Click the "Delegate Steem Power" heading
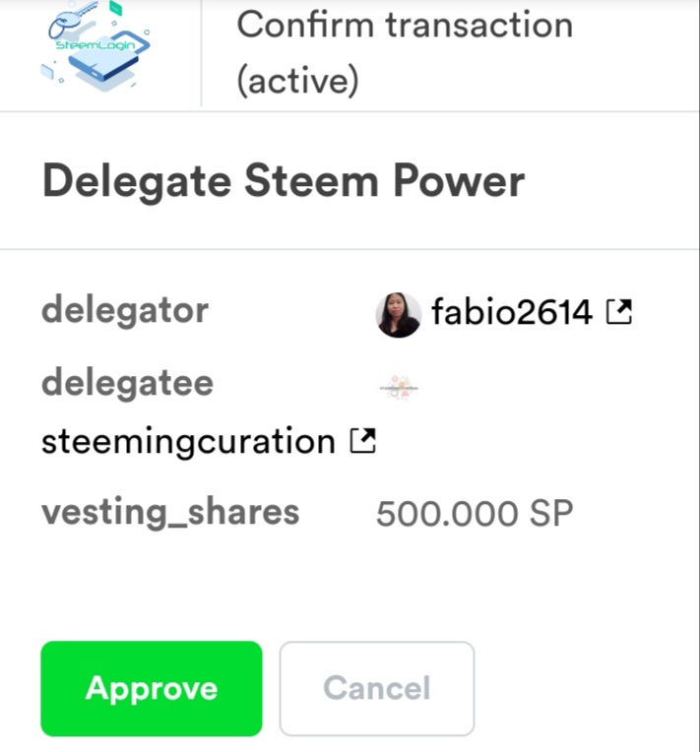Viewport: 700px width, 752px height. pos(283,182)
